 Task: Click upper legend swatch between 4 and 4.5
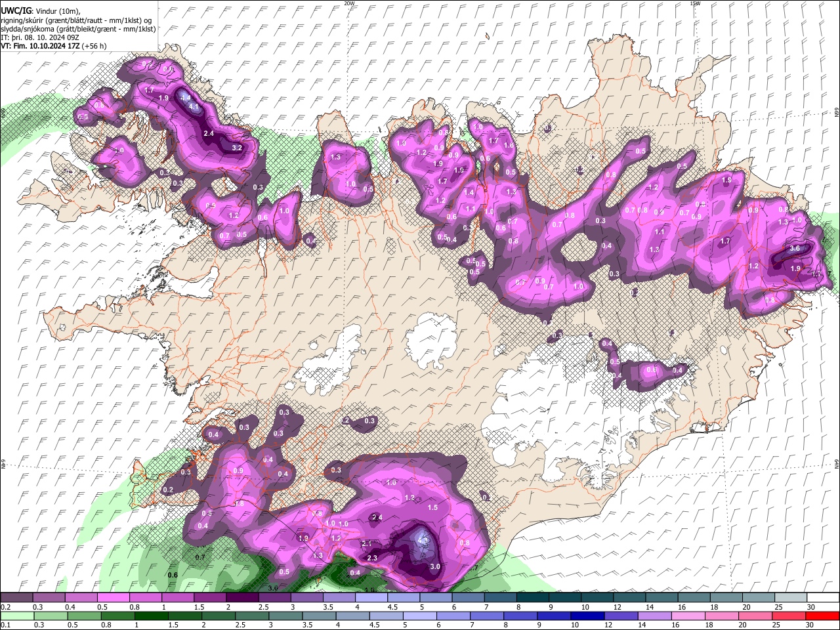[371, 597]
